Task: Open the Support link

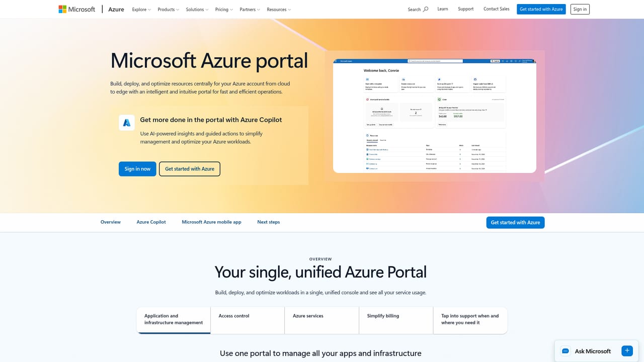Action: pos(466,9)
